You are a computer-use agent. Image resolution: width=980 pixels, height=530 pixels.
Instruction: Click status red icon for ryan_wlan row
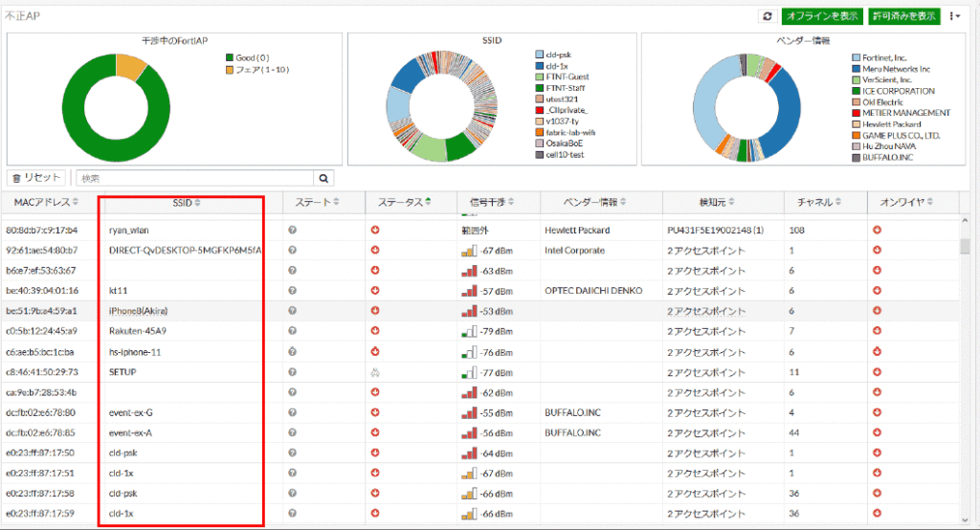[x=375, y=230]
